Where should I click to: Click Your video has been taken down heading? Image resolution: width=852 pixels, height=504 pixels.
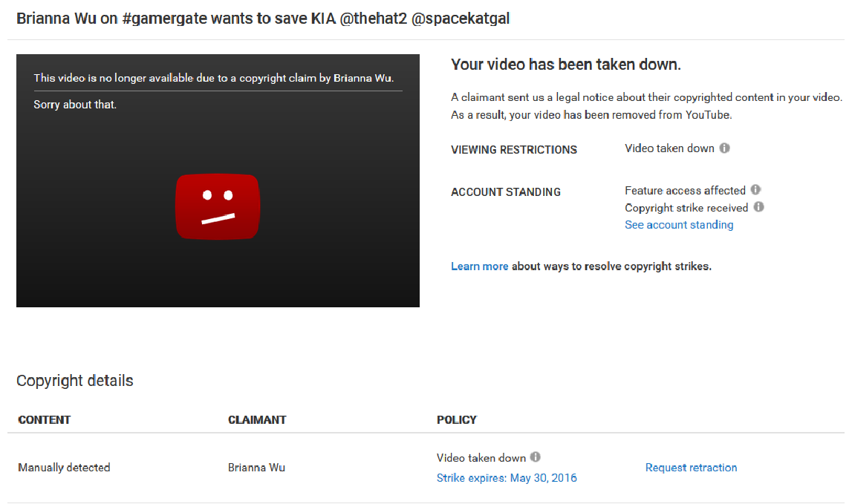[565, 65]
